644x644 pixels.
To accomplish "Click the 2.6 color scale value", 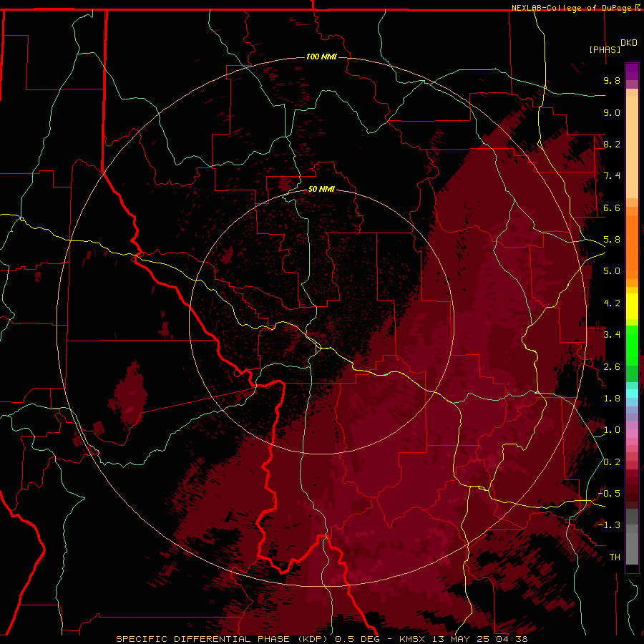I will pyautogui.click(x=612, y=367).
